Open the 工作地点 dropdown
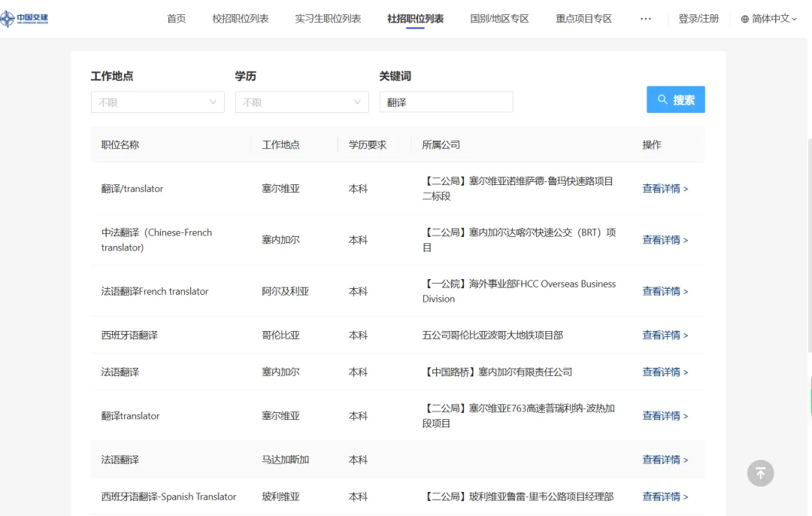Image resolution: width=812 pixels, height=516 pixels. coord(157,102)
